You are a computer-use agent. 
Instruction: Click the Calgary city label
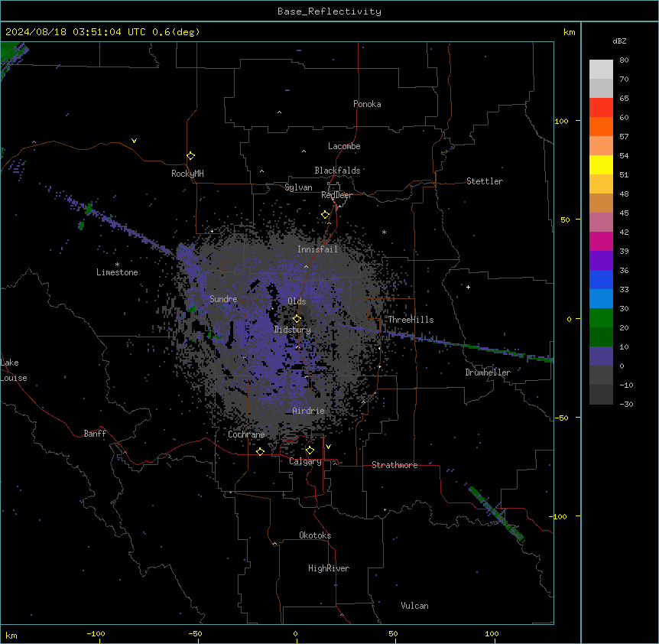305,461
